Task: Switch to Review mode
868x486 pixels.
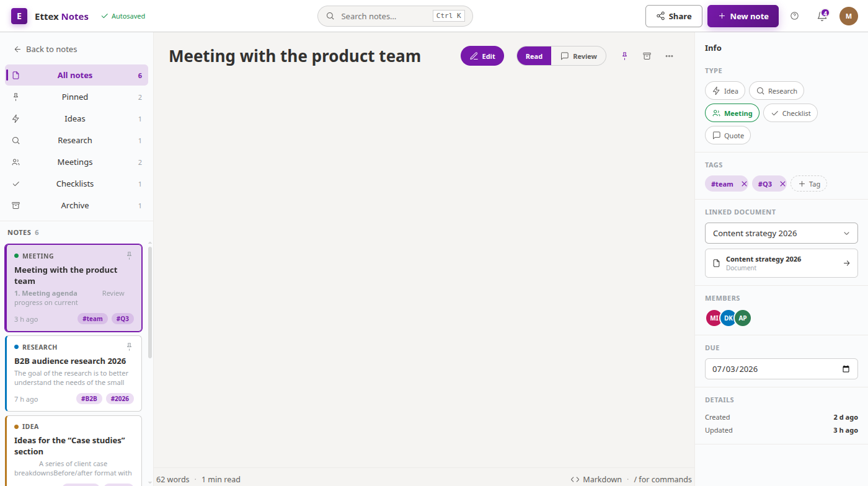Action: click(x=578, y=56)
